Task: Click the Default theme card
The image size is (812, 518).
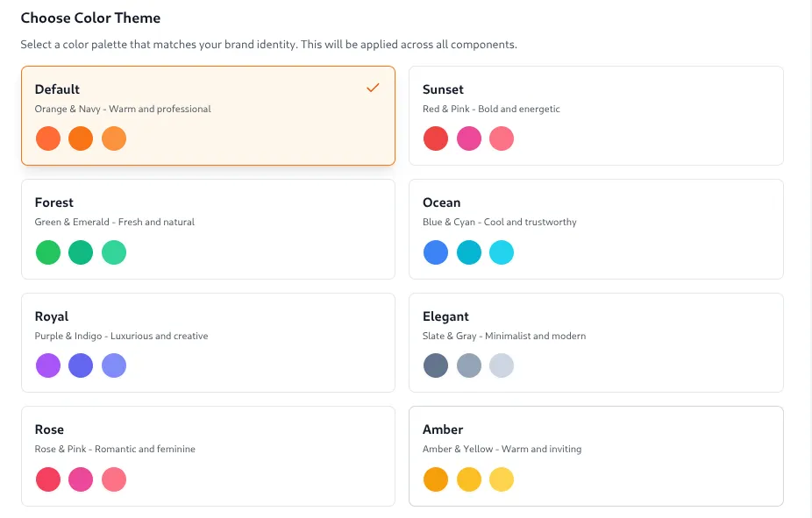Action: coord(208,115)
